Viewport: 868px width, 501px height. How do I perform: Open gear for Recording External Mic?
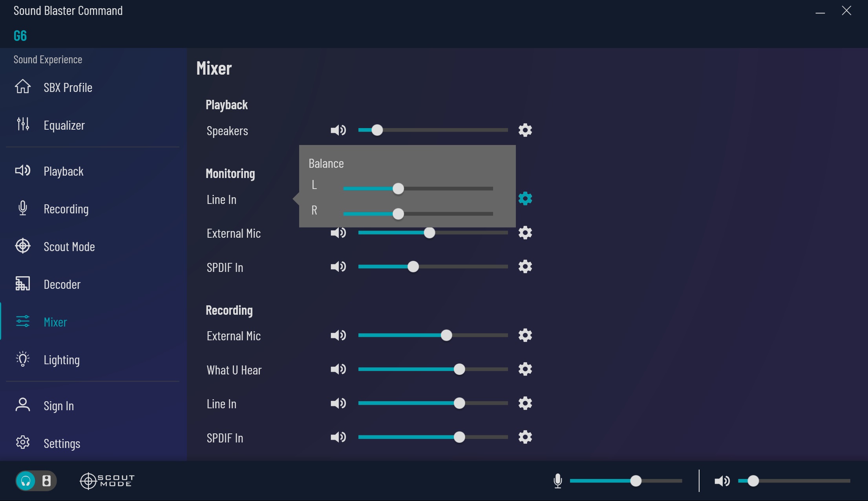pos(525,335)
